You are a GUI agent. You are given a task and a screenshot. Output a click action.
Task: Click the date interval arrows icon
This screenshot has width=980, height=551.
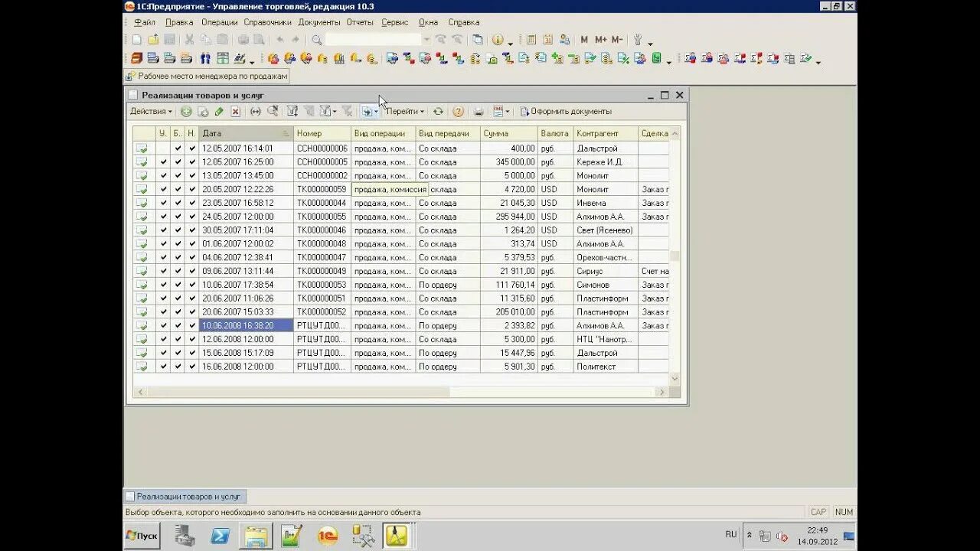coord(256,112)
